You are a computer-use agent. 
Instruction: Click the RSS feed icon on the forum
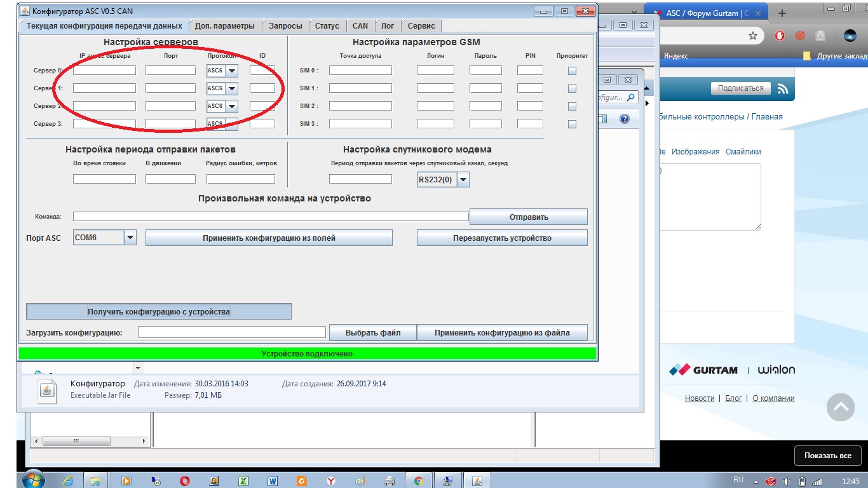point(783,89)
